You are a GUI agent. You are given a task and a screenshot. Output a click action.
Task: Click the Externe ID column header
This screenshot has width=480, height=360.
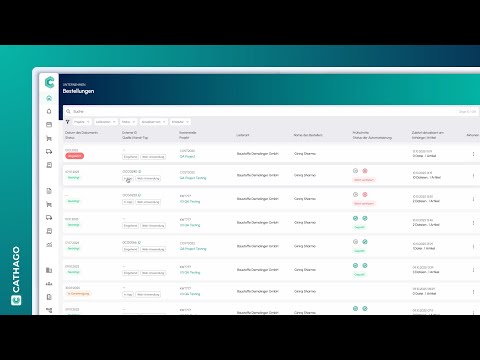pos(129,133)
